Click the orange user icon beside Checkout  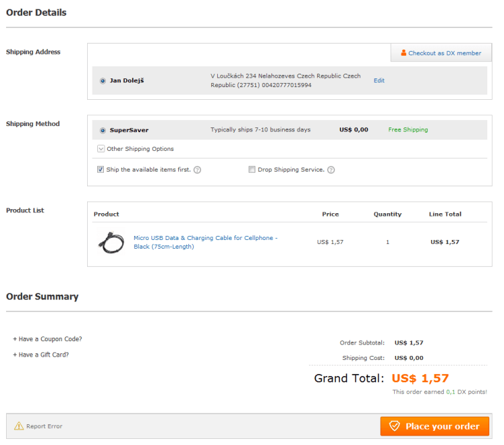tap(403, 53)
